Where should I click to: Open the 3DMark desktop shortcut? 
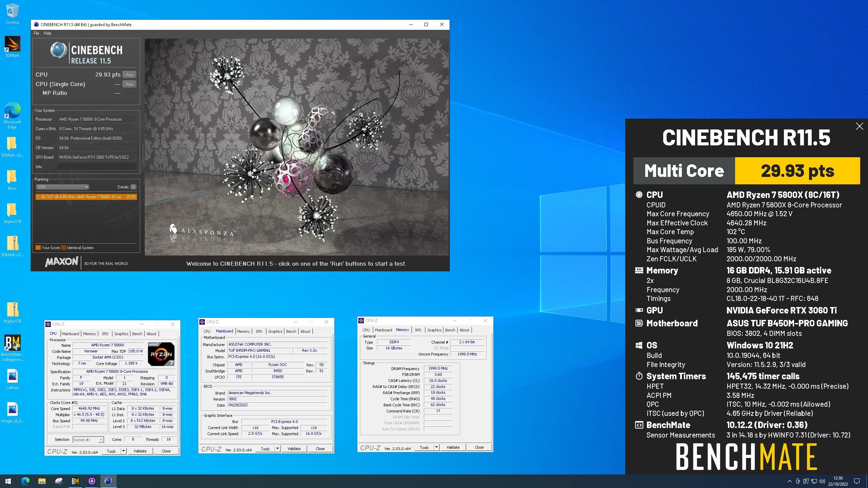12,47
